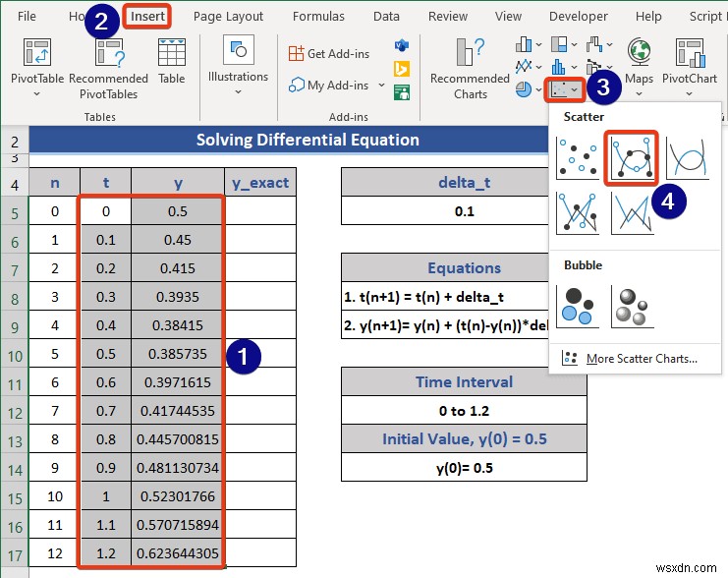
Task: Switch to the Formulas tab
Action: click(318, 17)
